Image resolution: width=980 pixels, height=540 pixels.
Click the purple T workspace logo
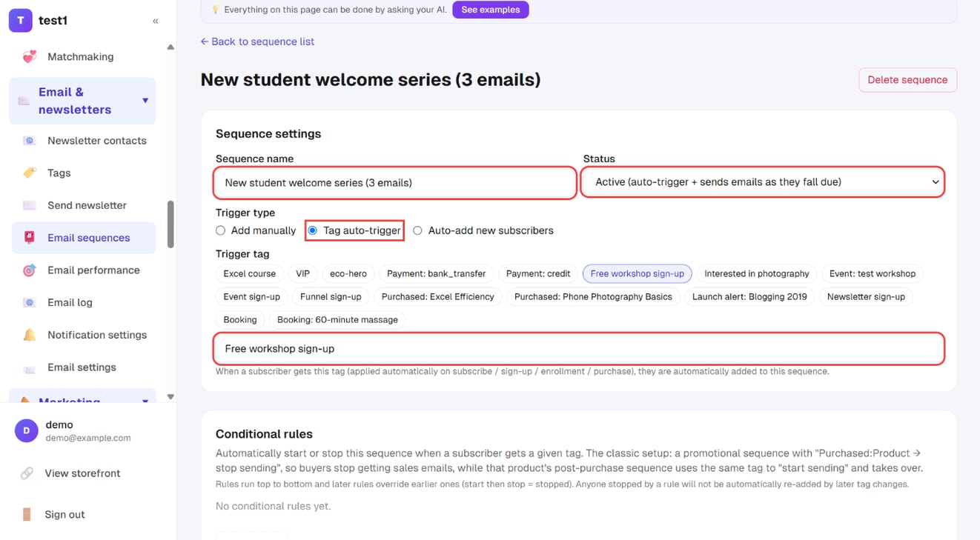tap(21, 21)
